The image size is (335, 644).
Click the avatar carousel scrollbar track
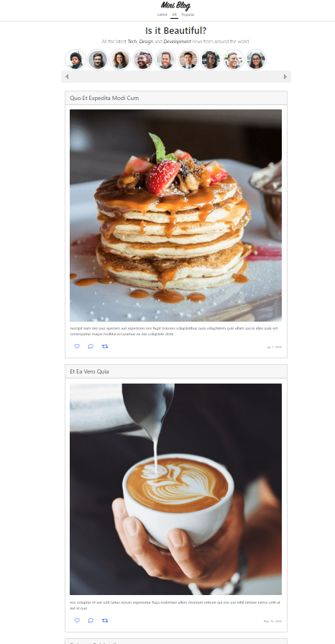pyautogui.click(x=176, y=76)
